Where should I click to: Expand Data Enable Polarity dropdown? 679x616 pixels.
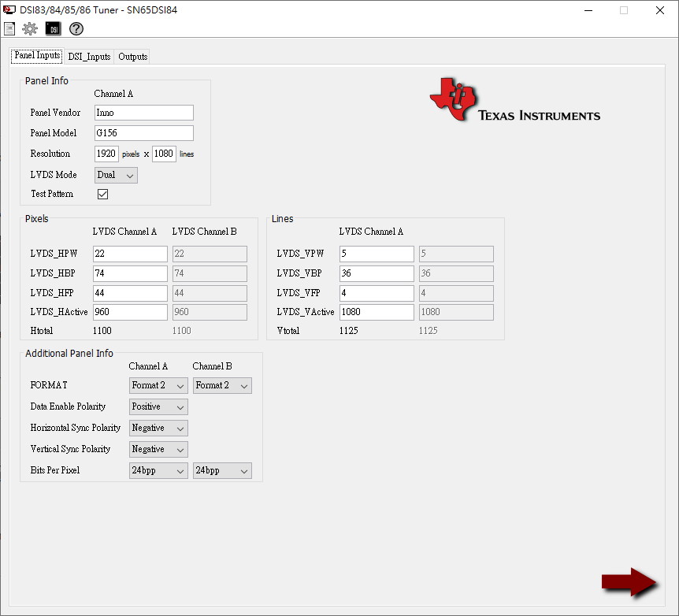[x=158, y=406]
